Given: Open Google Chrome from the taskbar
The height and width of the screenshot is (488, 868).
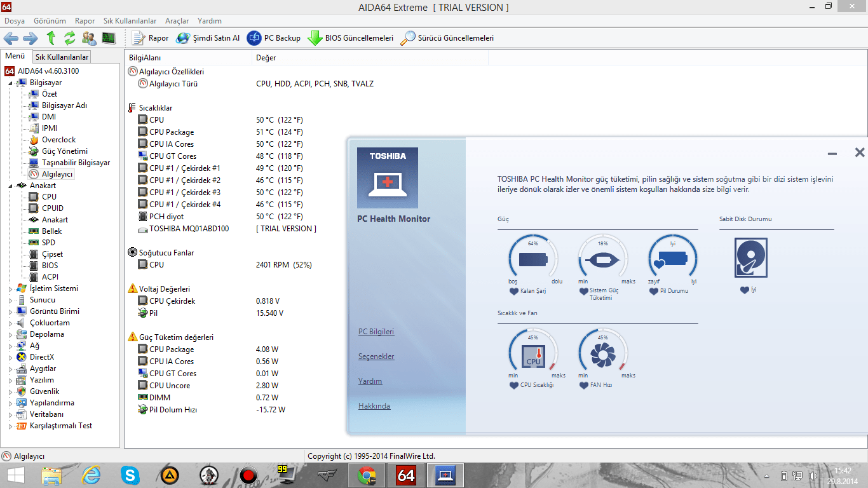Looking at the screenshot, I should 366,475.
